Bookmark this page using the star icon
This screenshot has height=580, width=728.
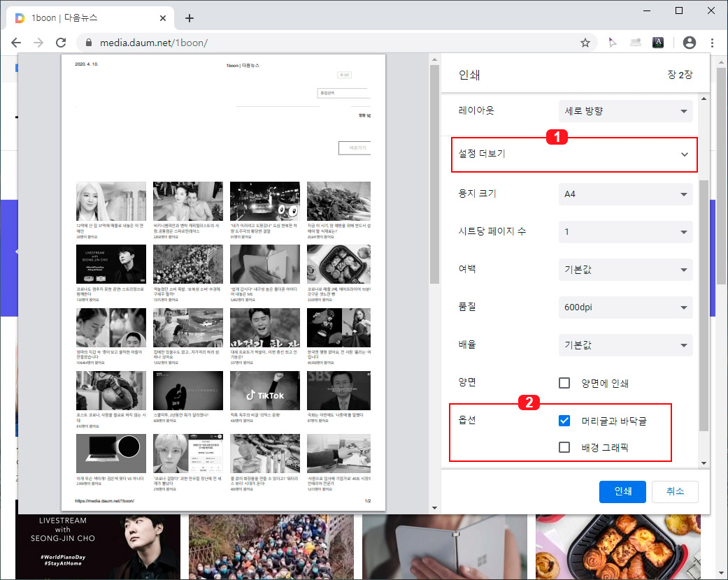click(585, 42)
